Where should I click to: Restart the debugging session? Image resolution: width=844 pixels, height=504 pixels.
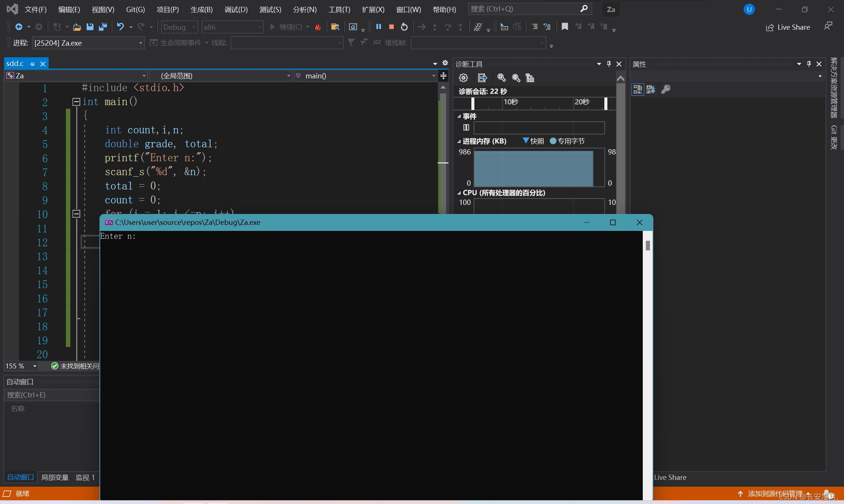pos(404,27)
